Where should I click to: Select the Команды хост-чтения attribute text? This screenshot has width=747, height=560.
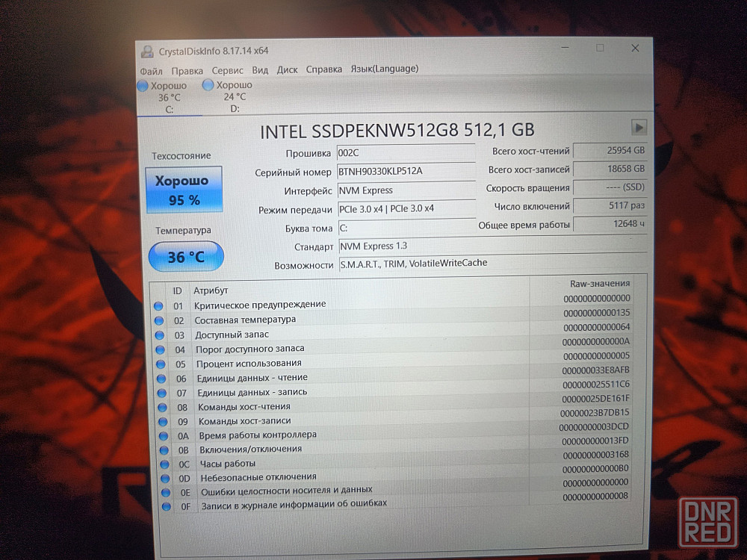pos(244,407)
